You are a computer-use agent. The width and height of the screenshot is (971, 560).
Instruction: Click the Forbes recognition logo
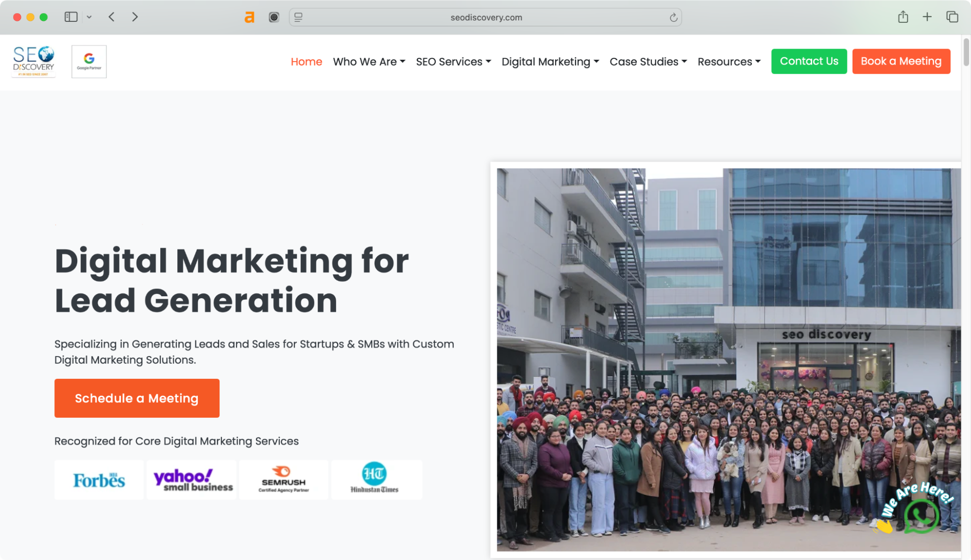pyautogui.click(x=99, y=479)
